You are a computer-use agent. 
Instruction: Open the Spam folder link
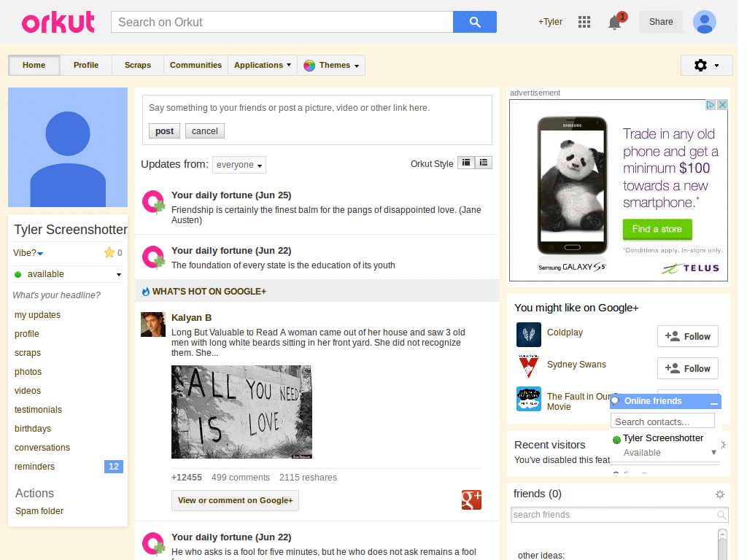[39, 511]
